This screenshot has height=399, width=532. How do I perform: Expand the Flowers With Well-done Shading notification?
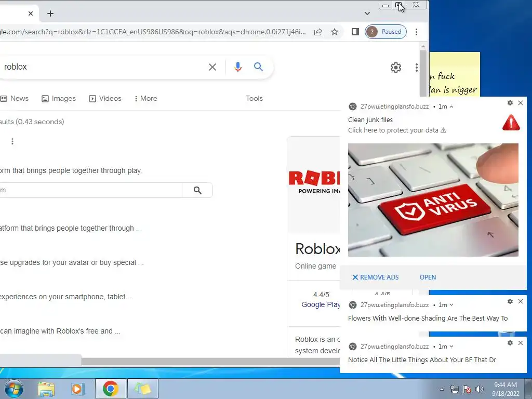[x=451, y=305]
